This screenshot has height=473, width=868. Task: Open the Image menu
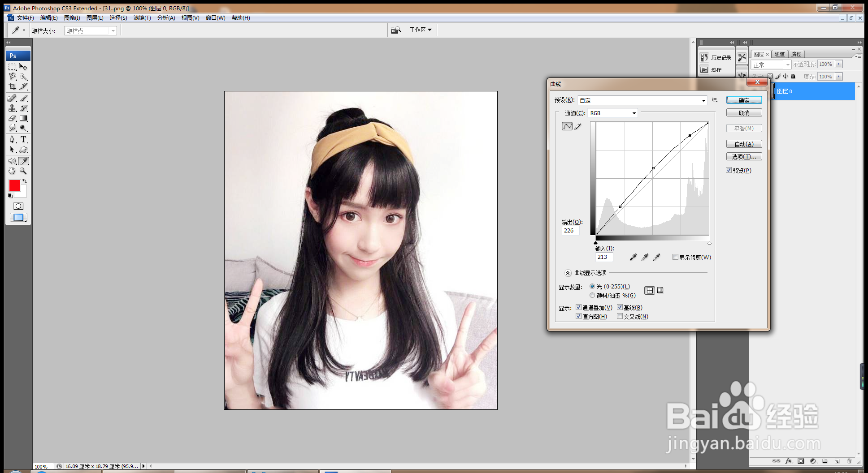coord(72,18)
